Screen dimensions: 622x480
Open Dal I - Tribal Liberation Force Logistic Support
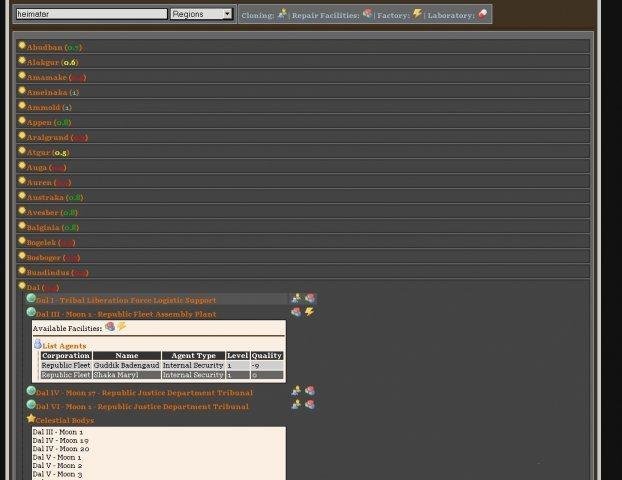[x=126, y=300]
